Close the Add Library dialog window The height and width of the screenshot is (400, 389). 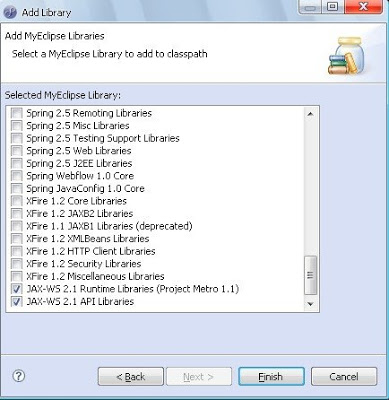point(363,6)
